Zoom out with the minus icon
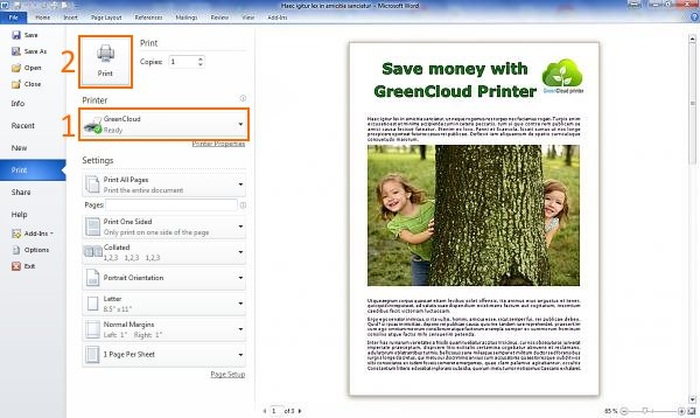This screenshot has width=700, height=418. tap(624, 411)
